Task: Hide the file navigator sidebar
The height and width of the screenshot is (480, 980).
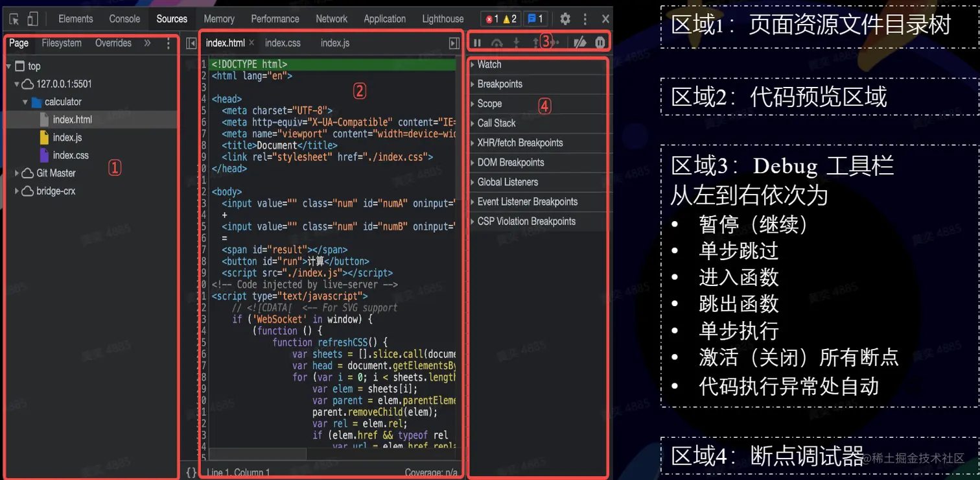Action: [x=191, y=43]
